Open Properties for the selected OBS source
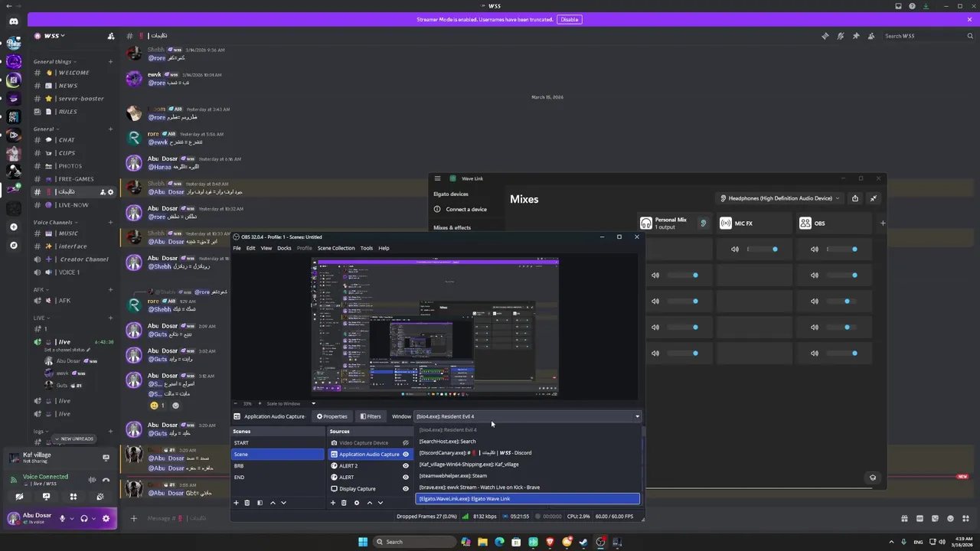Viewport: 980px width, 551px height. [x=332, y=416]
